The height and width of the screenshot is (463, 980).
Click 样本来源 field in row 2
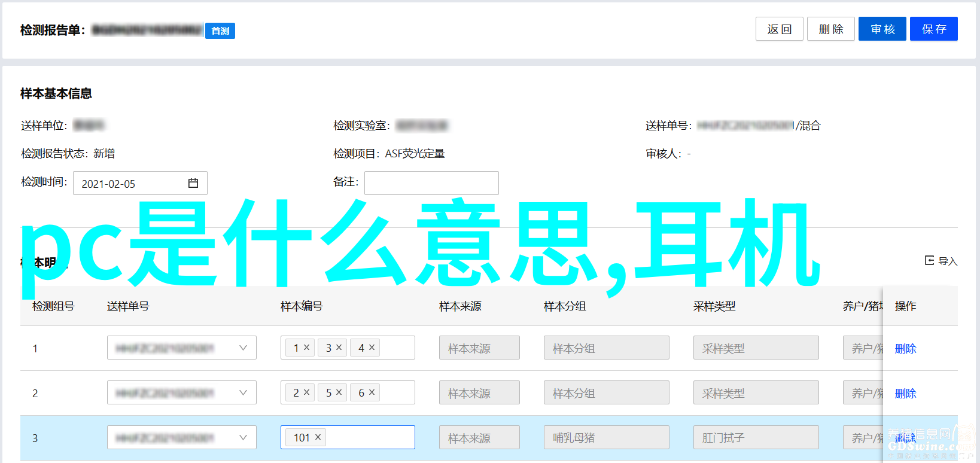(x=479, y=392)
